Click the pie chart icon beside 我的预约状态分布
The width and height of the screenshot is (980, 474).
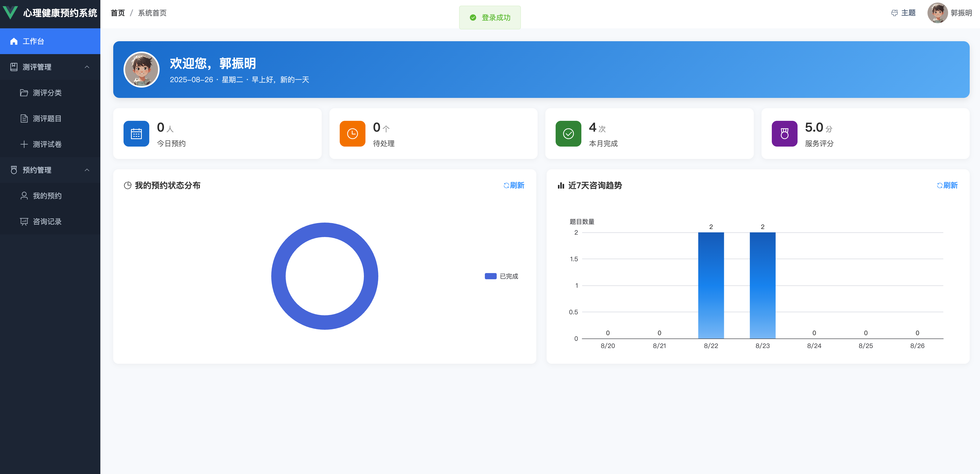tap(127, 185)
